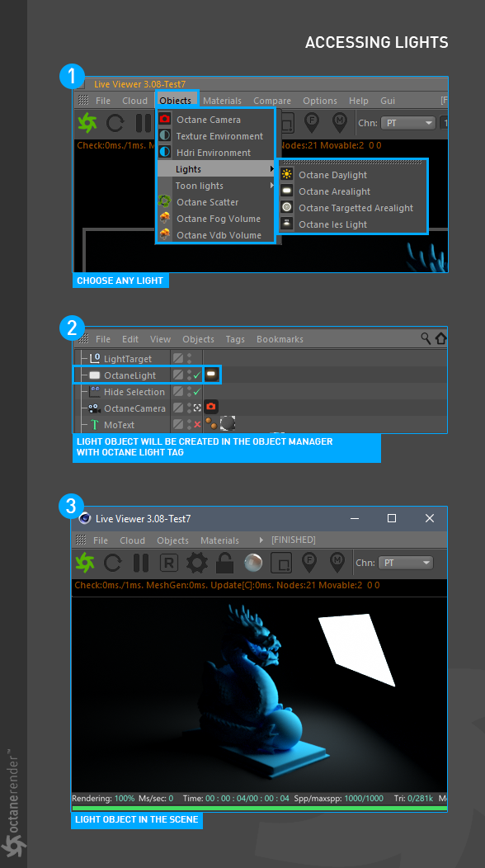
Task: Pause rendering in the bottom Live Viewer
Action: [141, 563]
